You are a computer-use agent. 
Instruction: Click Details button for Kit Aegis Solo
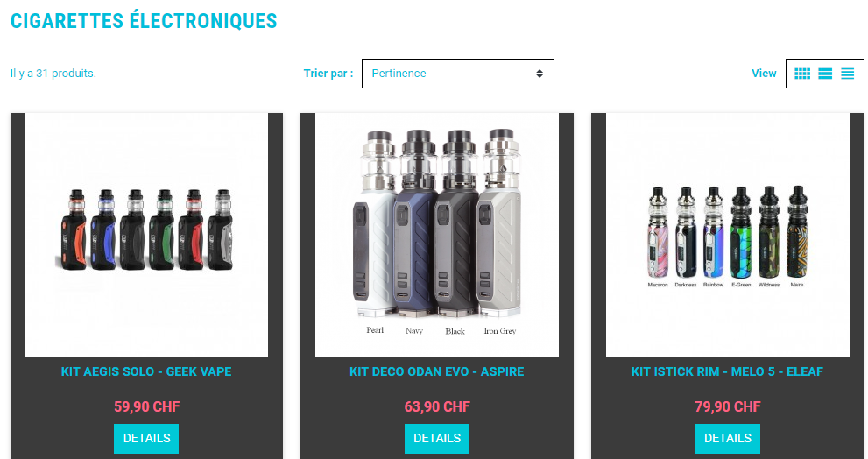tap(146, 439)
